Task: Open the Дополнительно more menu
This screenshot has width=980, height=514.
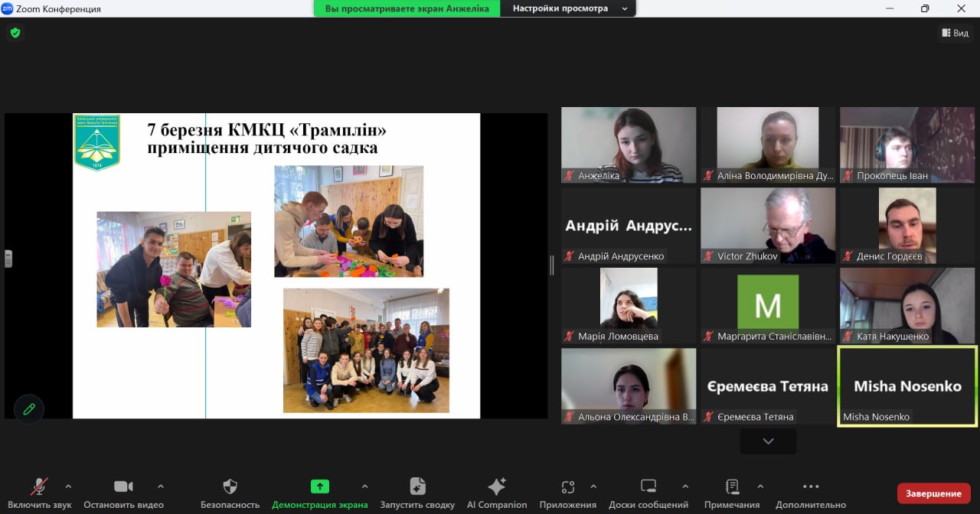Action: click(810, 493)
